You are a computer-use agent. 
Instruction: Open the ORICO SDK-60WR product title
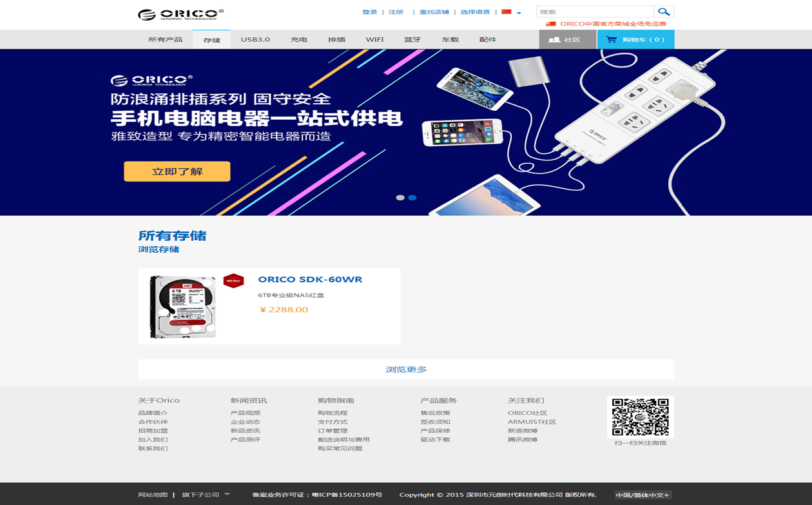[310, 280]
